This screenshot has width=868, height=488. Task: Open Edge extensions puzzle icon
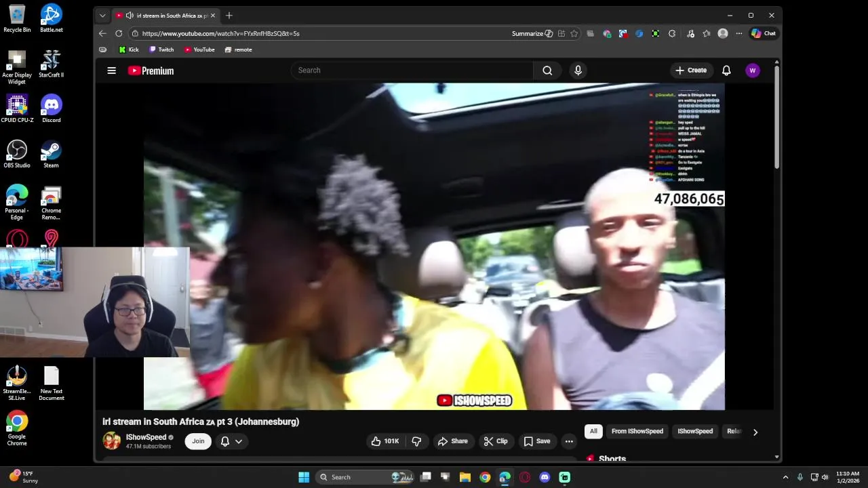click(672, 33)
